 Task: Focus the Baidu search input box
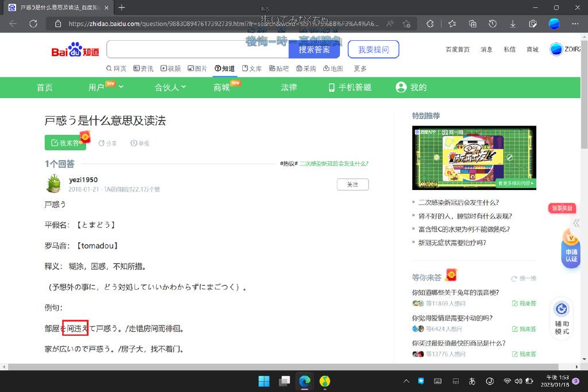(x=198, y=49)
